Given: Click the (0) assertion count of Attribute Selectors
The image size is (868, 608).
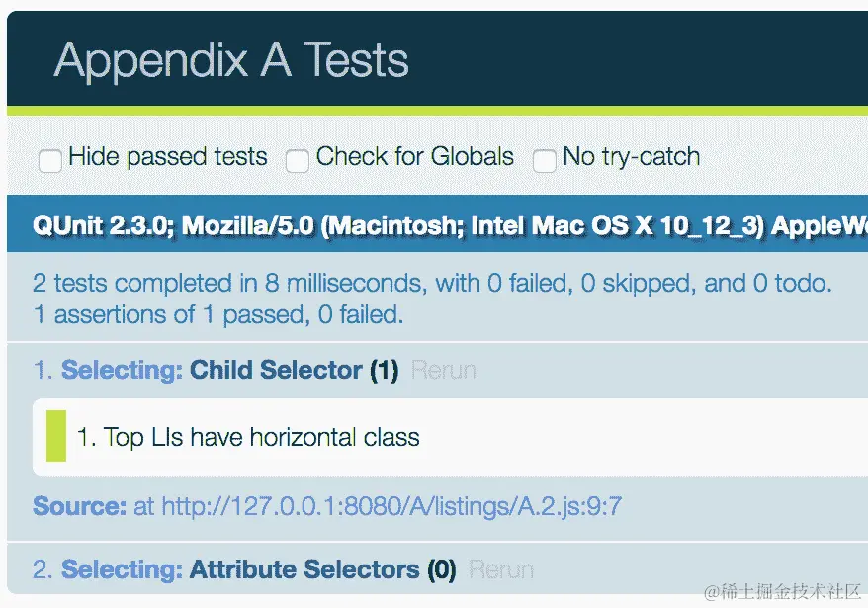Looking at the screenshot, I should pyautogui.click(x=441, y=570).
